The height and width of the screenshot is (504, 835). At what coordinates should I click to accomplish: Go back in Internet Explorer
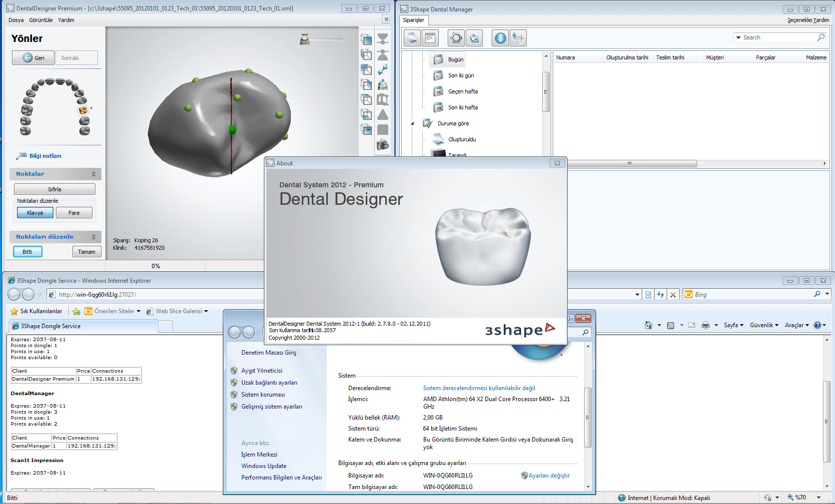tap(14, 295)
